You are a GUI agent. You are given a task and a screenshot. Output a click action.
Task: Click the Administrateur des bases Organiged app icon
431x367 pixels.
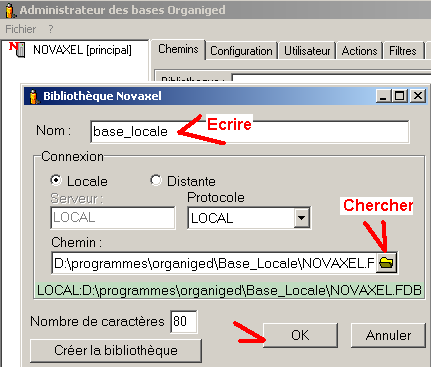pyautogui.click(x=10, y=10)
